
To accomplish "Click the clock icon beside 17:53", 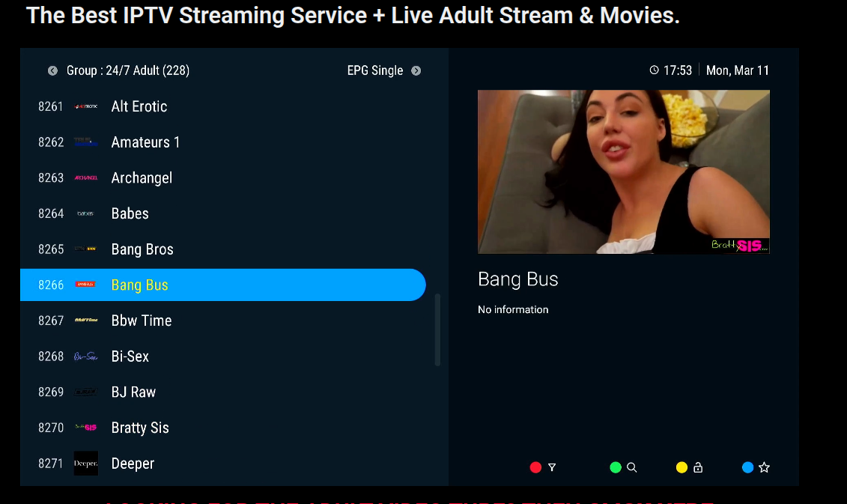I will (x=654, y=70).
